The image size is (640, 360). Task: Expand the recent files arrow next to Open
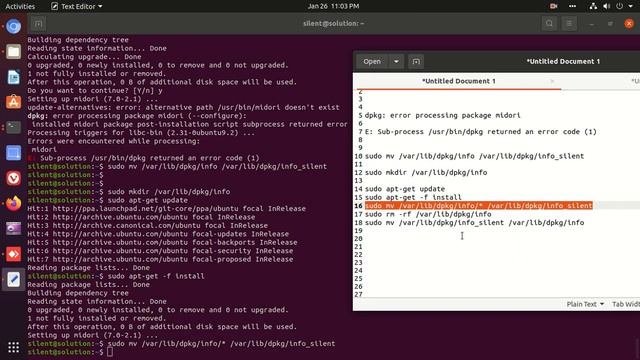point(396,62)
